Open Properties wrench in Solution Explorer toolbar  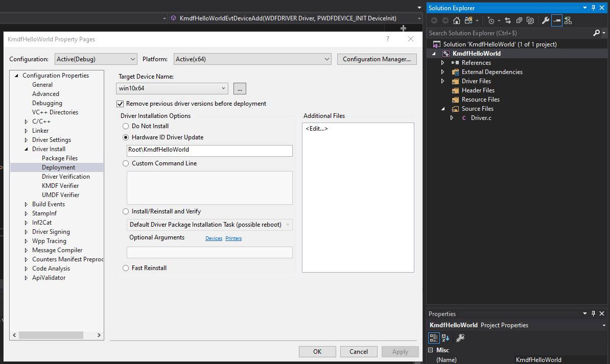(x=546, y=20)
